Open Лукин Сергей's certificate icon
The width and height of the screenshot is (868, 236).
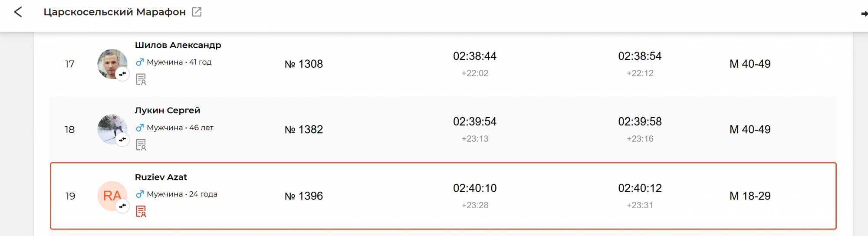(141, 145)
